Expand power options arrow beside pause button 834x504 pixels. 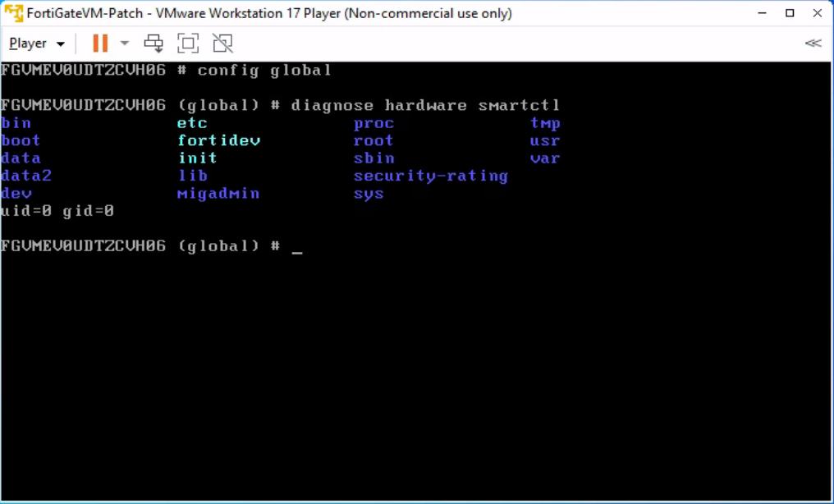pos(125,43)
